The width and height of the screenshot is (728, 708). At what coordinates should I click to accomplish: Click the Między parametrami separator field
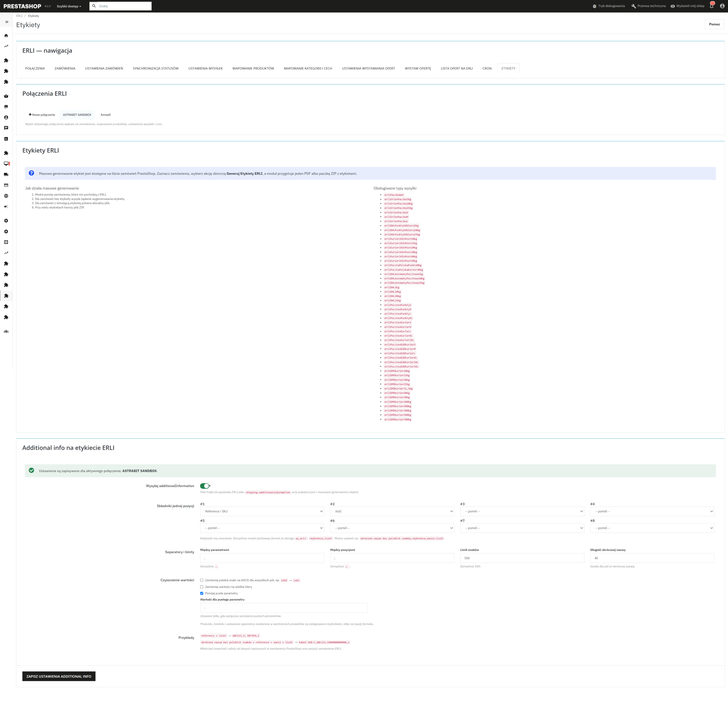[262, 558]
